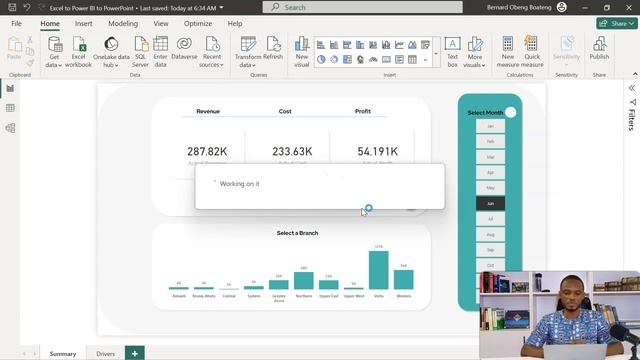Add a new report page
The height and width of the screenshot is (360, 640).
(135, 353)
